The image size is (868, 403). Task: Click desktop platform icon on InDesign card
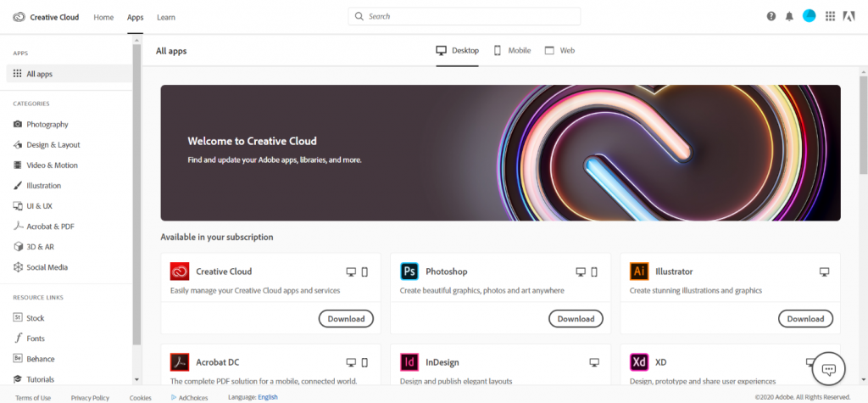pyautogui.click(x=594, y=362)
